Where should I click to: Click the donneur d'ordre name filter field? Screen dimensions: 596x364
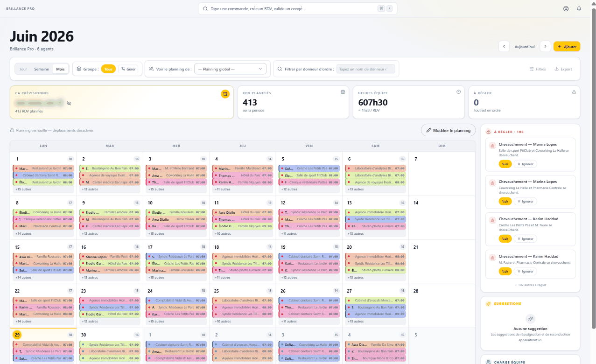pyautogui.click(x=365, y=69)
